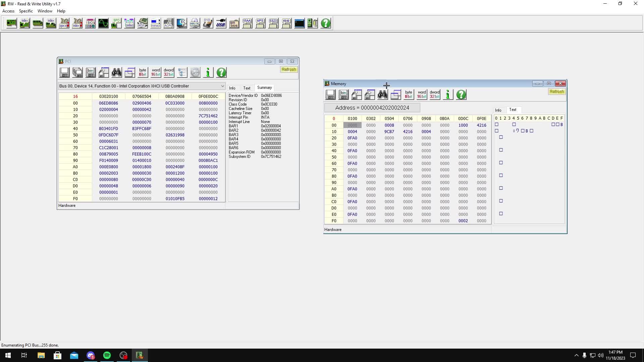Open the Access menu
The image size is (644, 362).
point(8,11)
